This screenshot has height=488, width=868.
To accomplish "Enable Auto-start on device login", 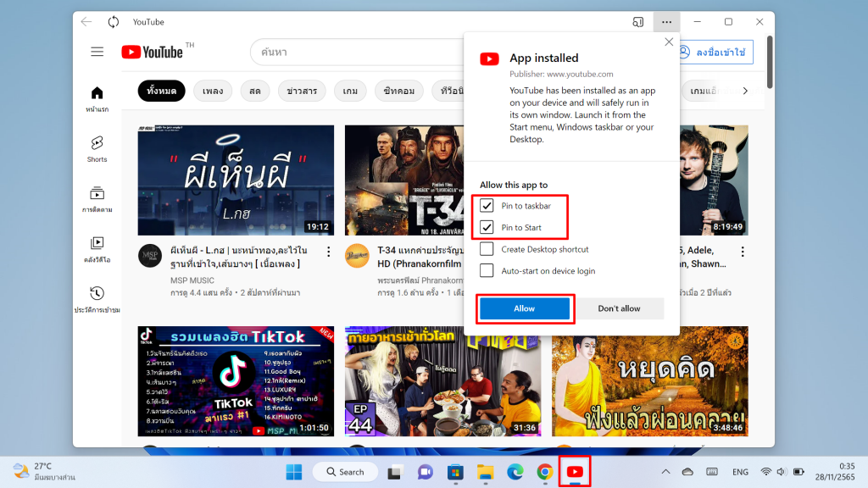I will [487, 270].
